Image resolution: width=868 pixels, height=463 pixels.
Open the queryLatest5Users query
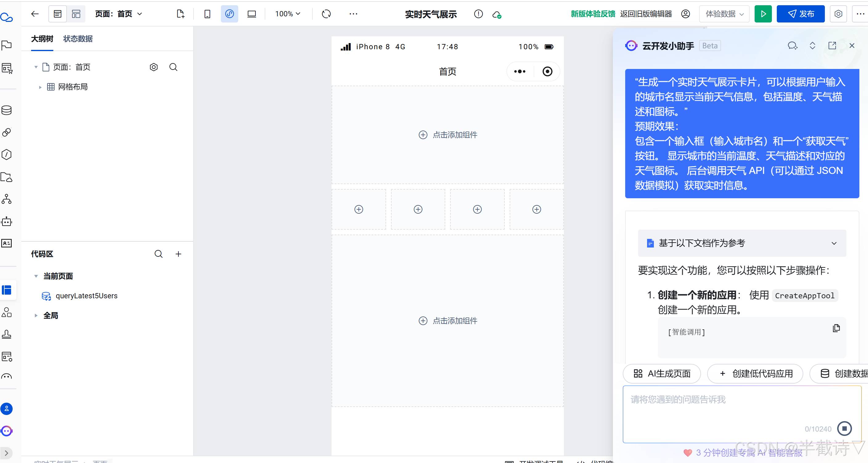[x=86, y=296]
